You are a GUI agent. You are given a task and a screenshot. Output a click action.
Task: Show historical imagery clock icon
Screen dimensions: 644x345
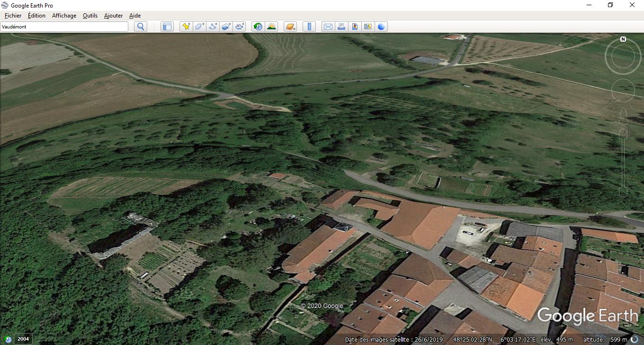(x=258, y=27)
